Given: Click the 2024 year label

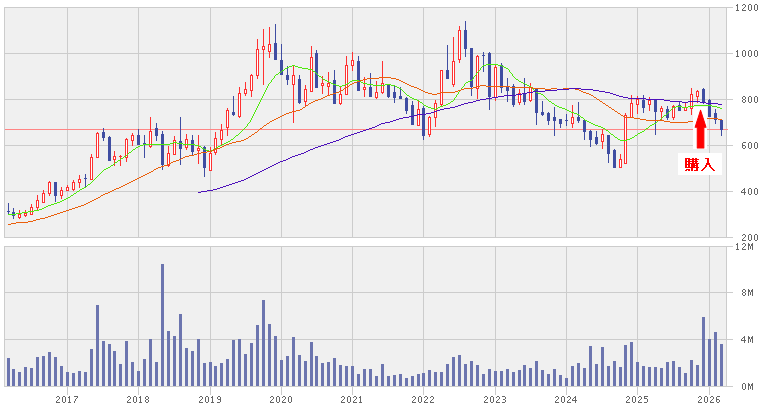Looking at the screenshot, I should [566, 400].
